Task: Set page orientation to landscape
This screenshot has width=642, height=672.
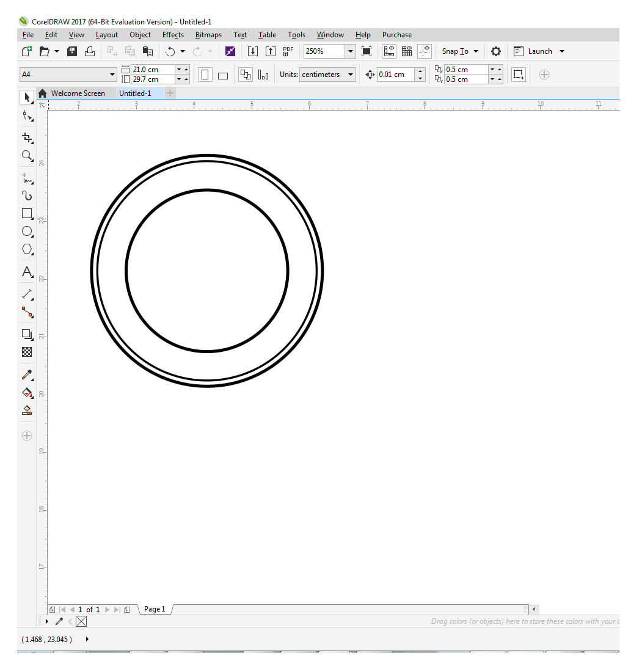Action: pyautogui.click(x=222, y=74)
